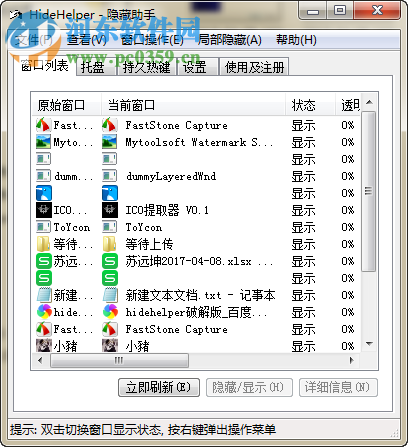This screenshot has width=408, height=447.
Task: Click original-window icon for ICO... row
Action: point(44,210)
